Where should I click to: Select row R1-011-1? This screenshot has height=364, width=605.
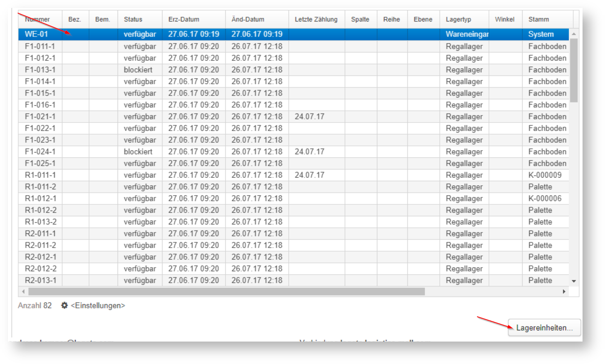[x=294, y=175]
